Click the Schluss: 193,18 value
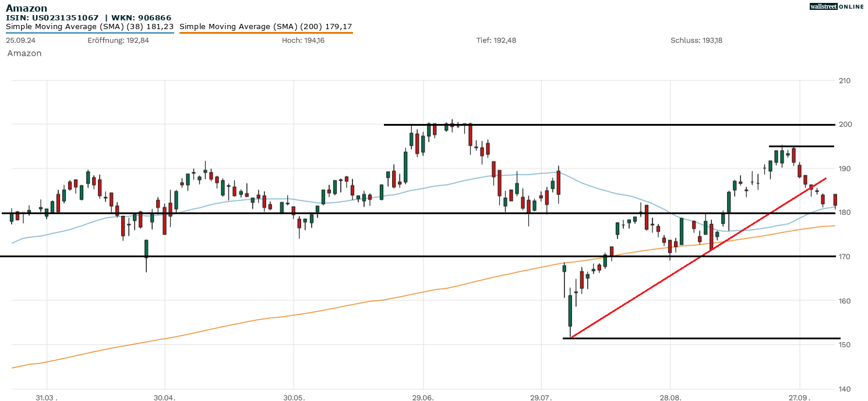Viewport: 868px width, 401px height. 696,41
